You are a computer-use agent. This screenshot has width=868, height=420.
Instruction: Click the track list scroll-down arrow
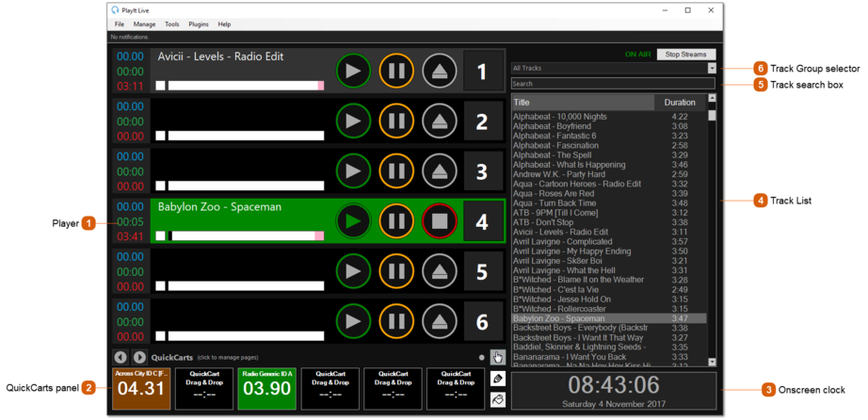(x=712, y=362)
